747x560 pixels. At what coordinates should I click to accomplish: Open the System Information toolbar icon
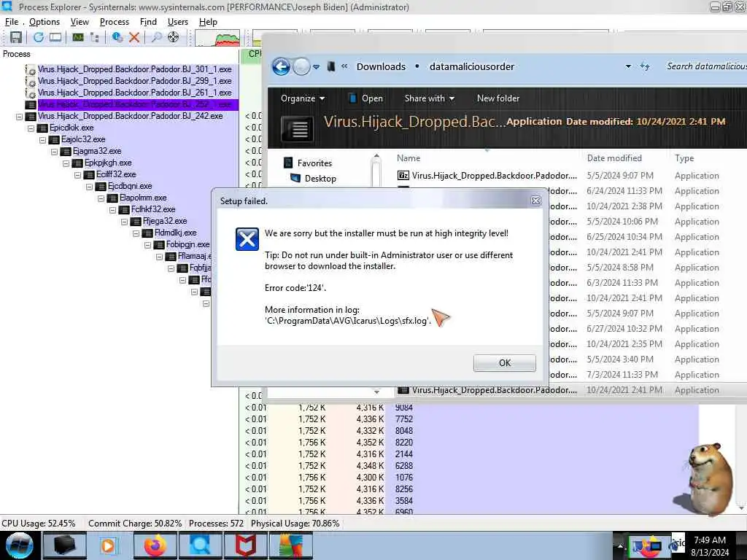pyautogui.click(x=77, y=37)
